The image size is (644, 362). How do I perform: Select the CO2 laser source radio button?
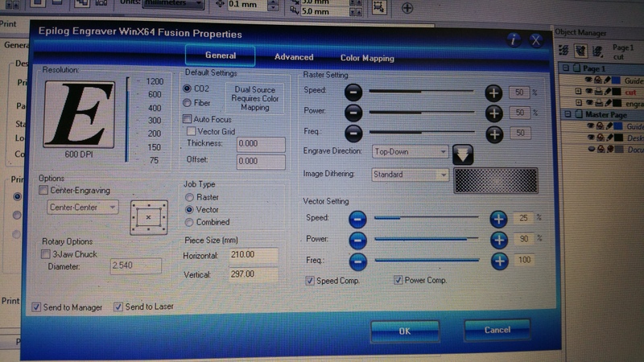click(x=188, y=88)
